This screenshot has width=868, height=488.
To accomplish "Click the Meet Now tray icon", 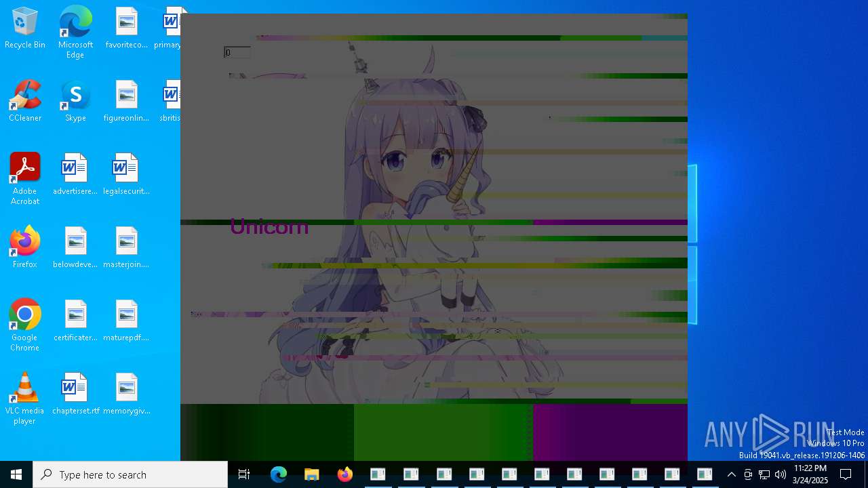I will coord(748,474).
